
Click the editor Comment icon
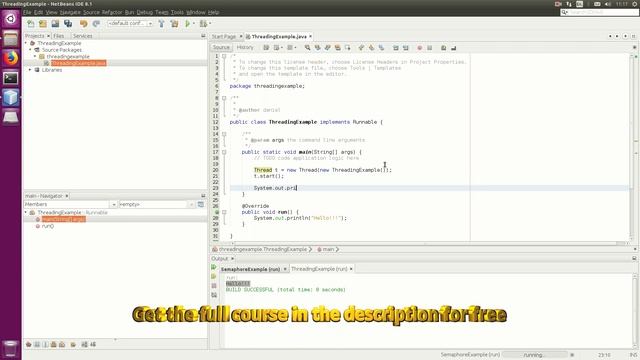[x=444, y=48]
